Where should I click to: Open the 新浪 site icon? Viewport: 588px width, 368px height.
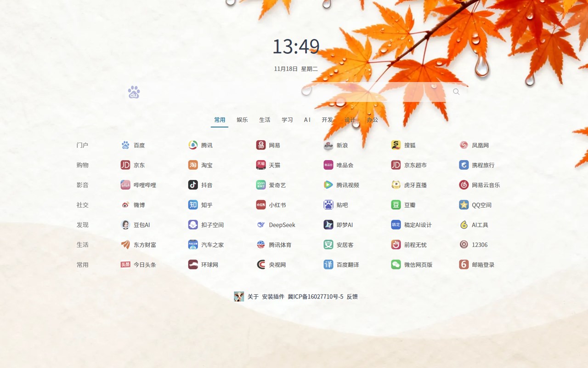coord(328,145)
